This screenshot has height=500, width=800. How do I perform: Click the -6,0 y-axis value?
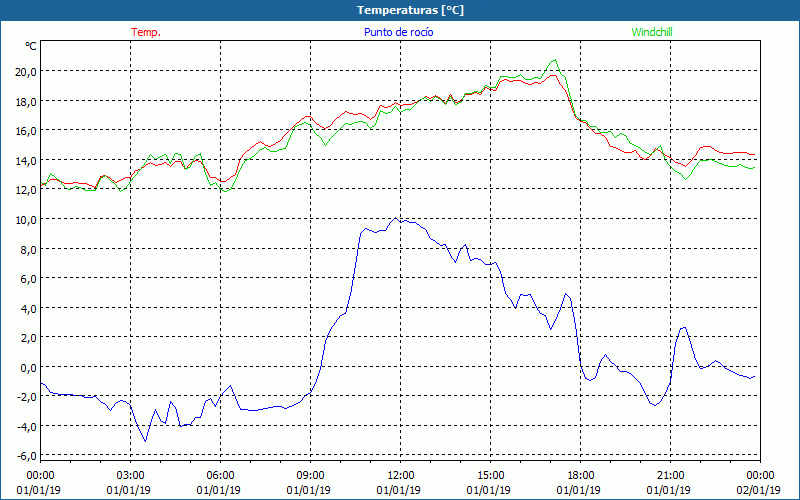tap(26, 456)
